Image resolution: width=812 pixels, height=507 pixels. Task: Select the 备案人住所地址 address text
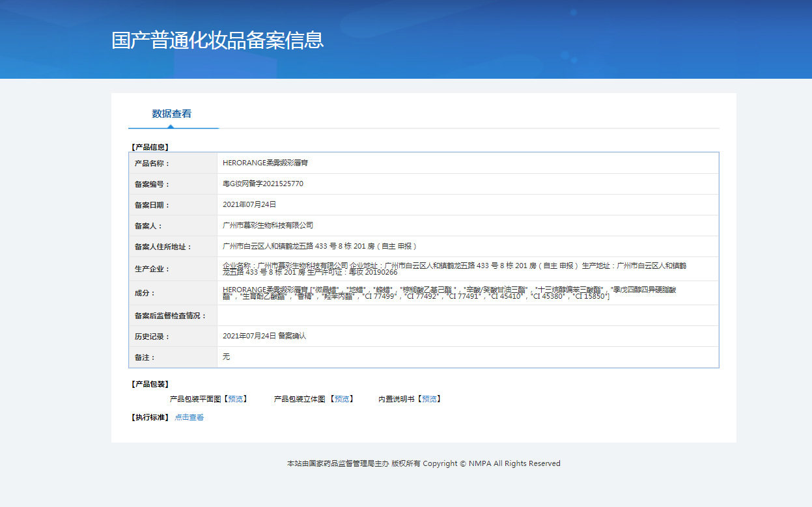(x=320, y=246)
